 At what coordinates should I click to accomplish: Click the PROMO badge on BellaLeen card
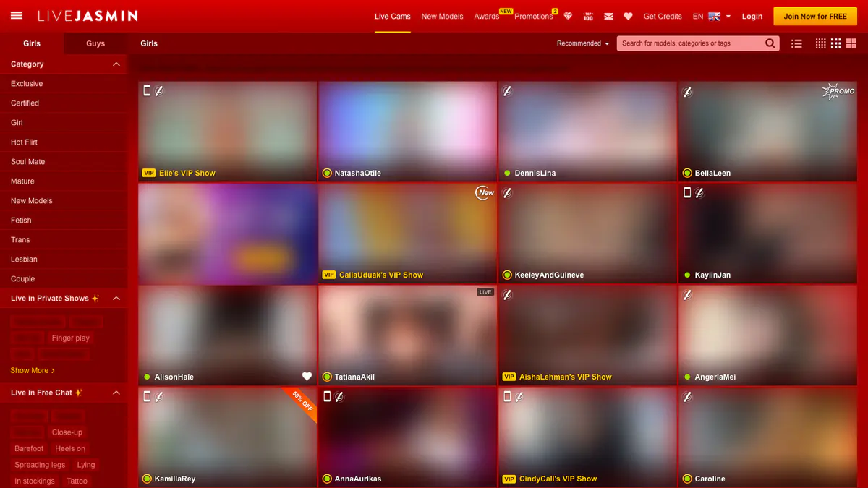click(838, 91)
